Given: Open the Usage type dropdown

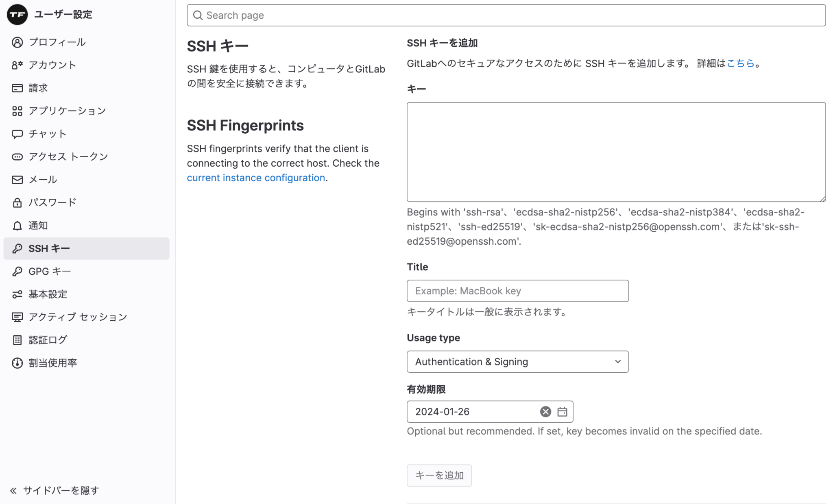Looking at the screenshot, I should pos(517,361).
